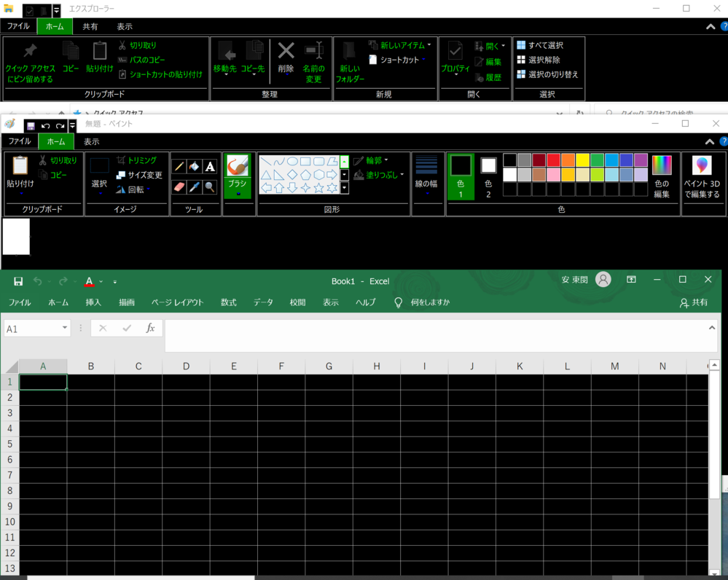Click Excel column D header
This screenshot has width=728, height=580.
tap(186, 367)
